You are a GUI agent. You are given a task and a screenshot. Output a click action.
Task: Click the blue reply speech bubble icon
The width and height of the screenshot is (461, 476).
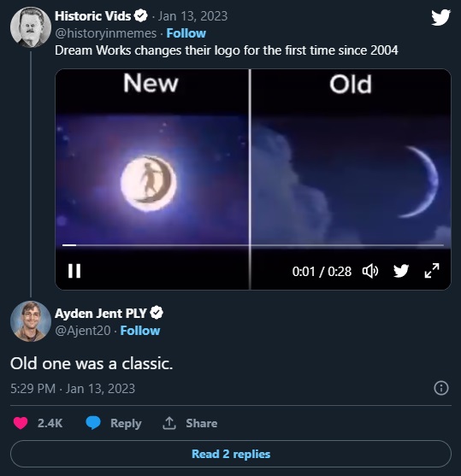click(x=93, y=423)
